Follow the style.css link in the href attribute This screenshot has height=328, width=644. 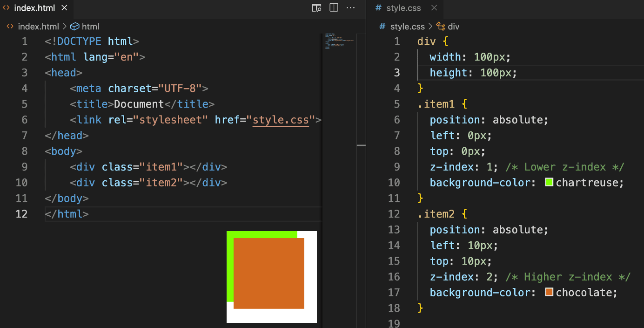pyautogui.click(x=281, y=120)
